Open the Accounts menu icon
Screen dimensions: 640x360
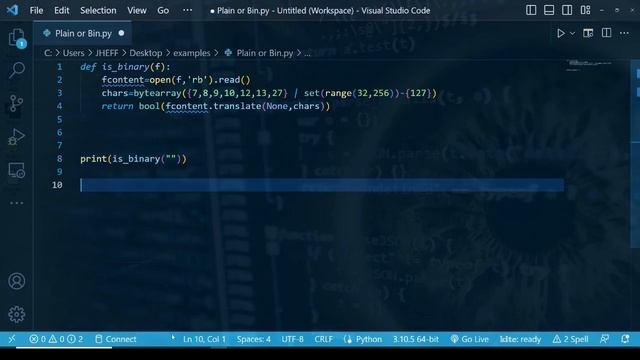17,281
